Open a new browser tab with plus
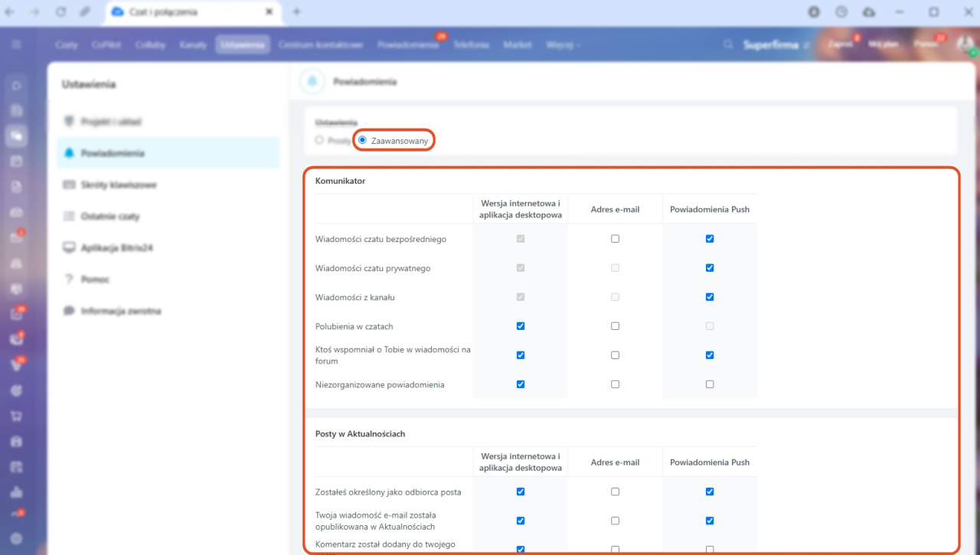The height and width of the screenshot is (555, 980). point(297,11)
